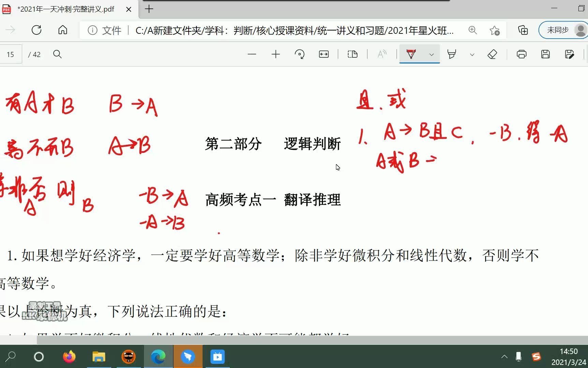The image size is (588, 368).
Task: Refresh the current PDF page
Action: (x=36, y=30)
